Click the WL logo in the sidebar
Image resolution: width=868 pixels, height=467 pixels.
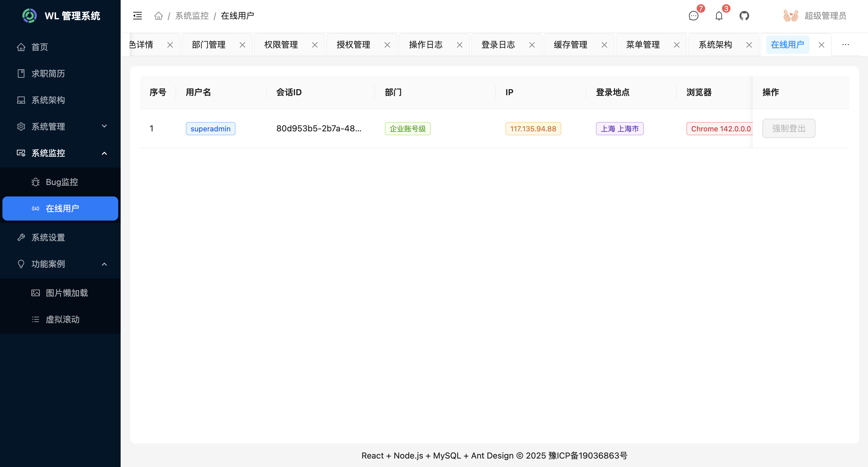point(29,15)
